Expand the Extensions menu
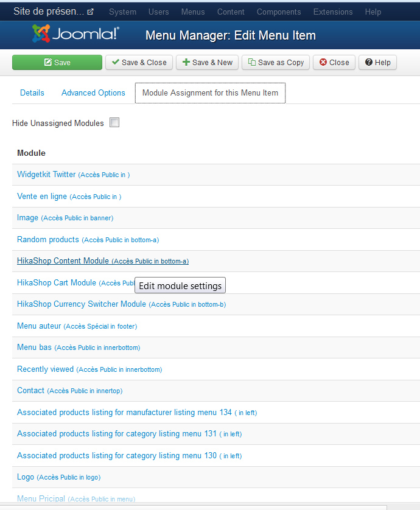 point(333,12)
